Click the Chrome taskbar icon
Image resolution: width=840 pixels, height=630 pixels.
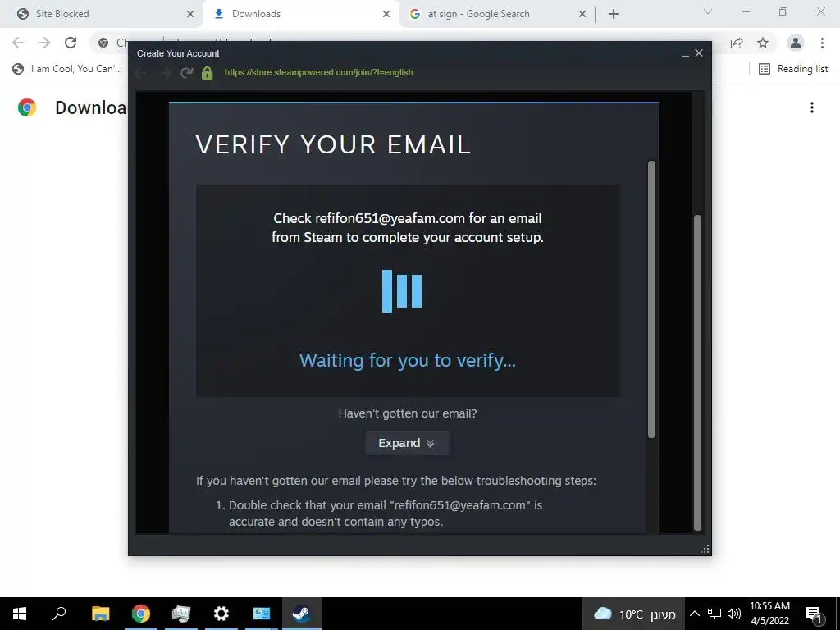coord(141,614)
